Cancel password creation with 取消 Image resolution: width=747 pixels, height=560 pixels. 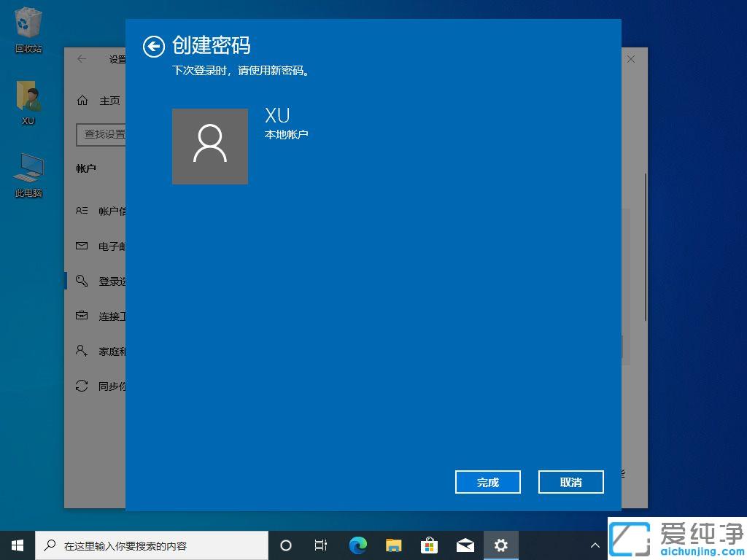(570, 482)
